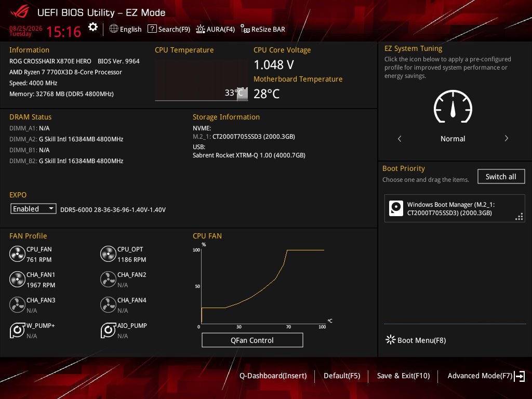Switch to previous EZ tuning profile arrow
The image size is (532, 399).
400,138
